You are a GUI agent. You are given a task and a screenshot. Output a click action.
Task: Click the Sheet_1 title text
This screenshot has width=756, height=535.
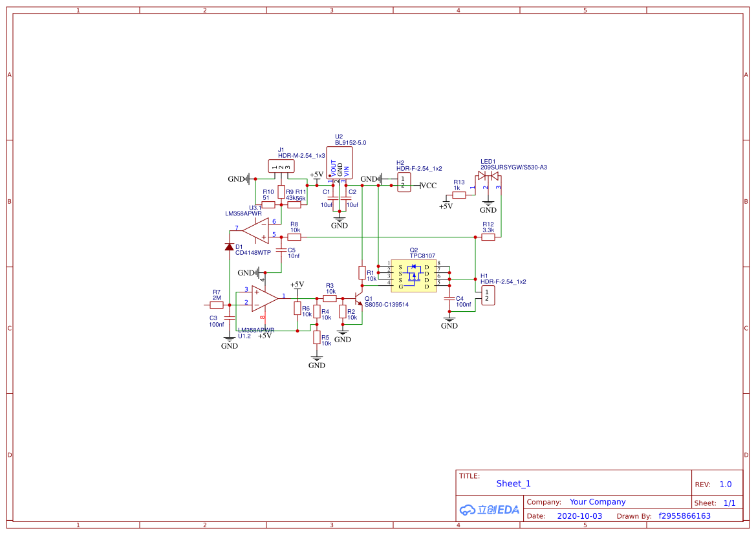pyautogui.click(x=513, y=483)
